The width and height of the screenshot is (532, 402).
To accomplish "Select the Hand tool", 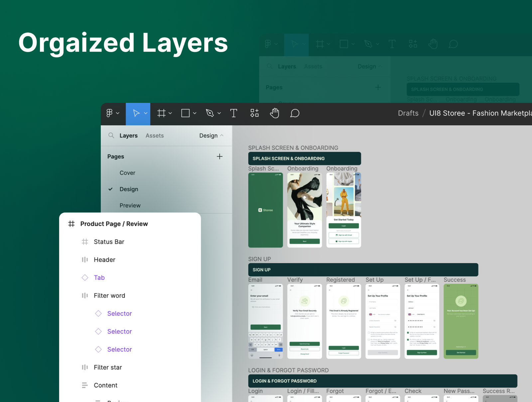I will coord(274,113).
